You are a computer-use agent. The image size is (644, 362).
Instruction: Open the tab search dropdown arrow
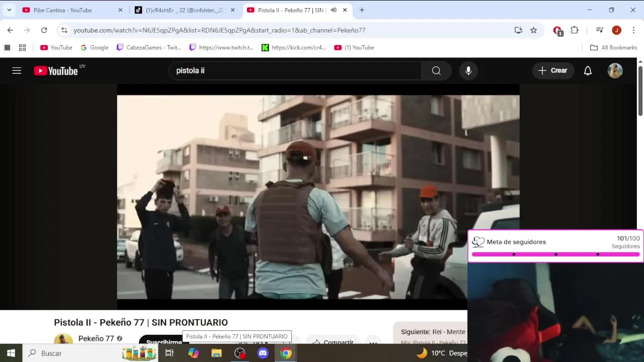[9, 10]
